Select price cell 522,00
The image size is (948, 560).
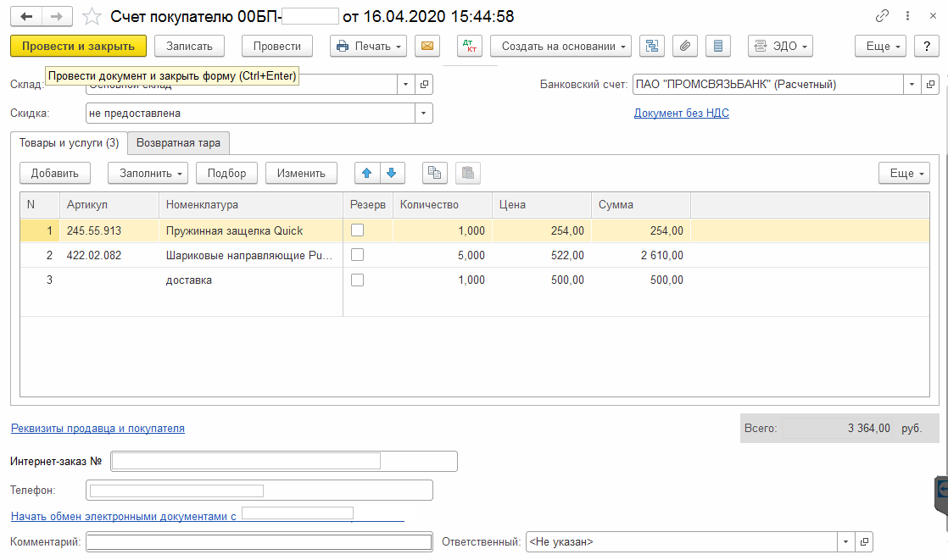pos(542,256)
